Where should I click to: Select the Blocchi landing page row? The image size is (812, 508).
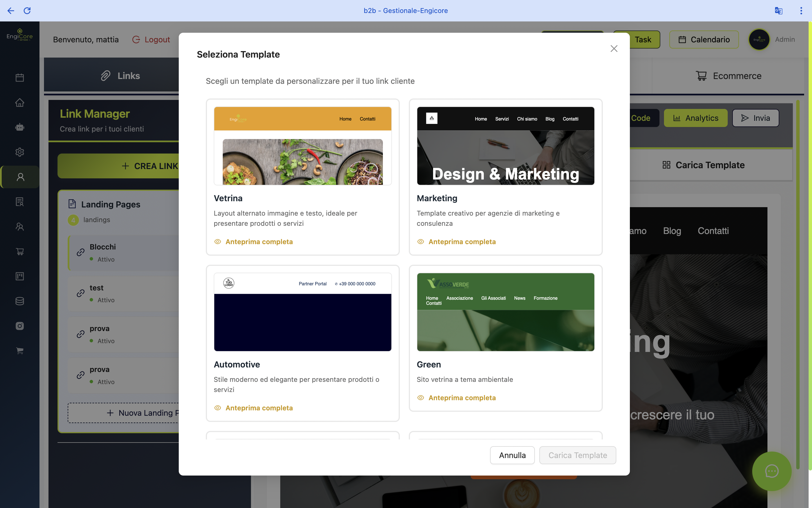click(123, 253)
